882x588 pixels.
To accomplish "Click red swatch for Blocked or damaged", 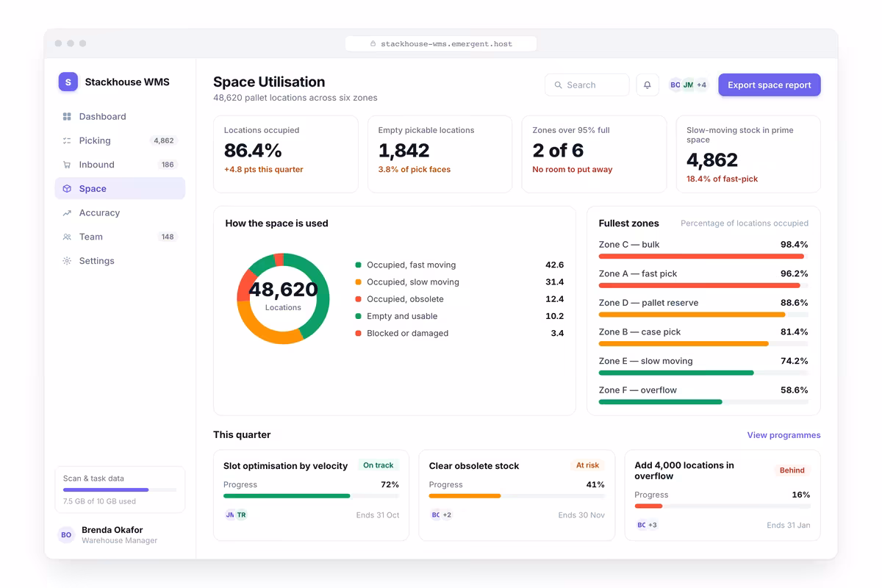I will point(358,334).
